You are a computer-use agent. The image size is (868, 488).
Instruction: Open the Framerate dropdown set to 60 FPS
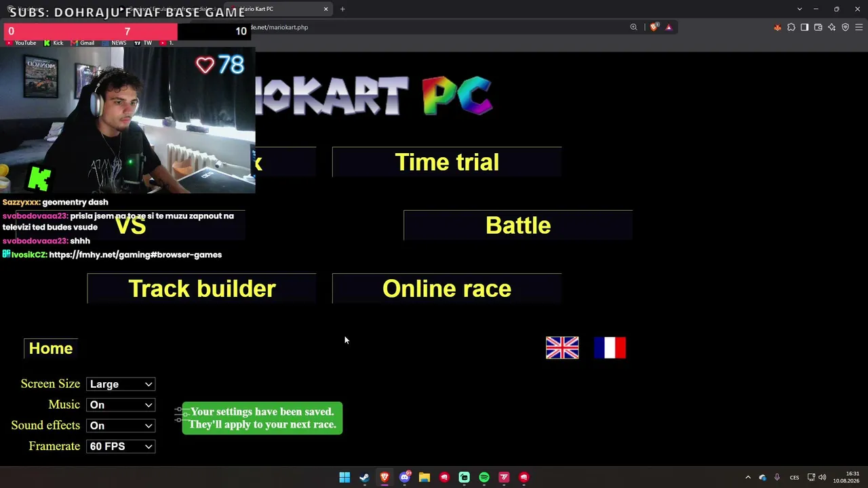click(121, 447)
